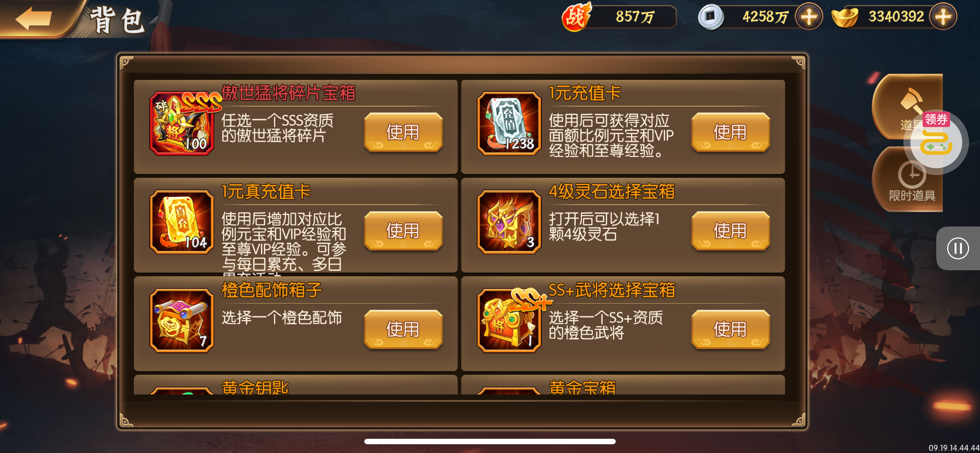Add silver coins with plus icon
The height and width of the screenshot is (453, 980).
(809, 17)
